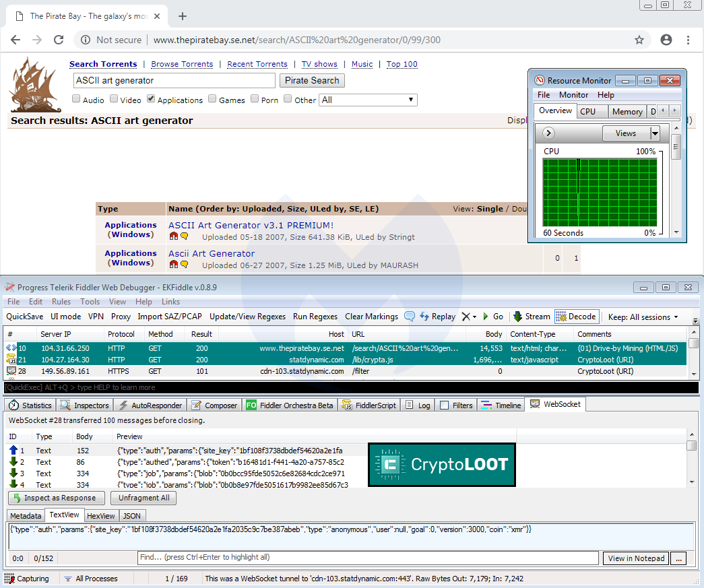704x588 pixels.
Task: Click the Find text field
Action: [x=368, y=558]
